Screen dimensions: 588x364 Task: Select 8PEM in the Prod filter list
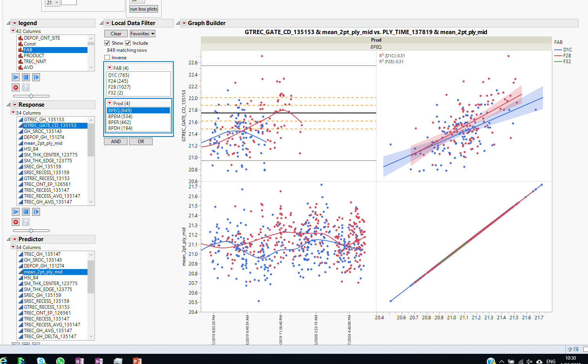click(120, 116)
